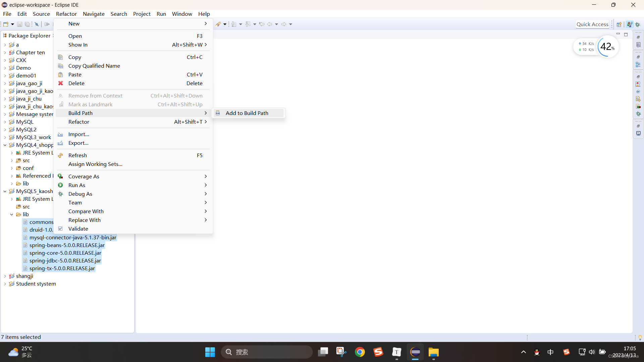
Task: Open the Refactor menu in menu bar
Action: pos(66,14)
